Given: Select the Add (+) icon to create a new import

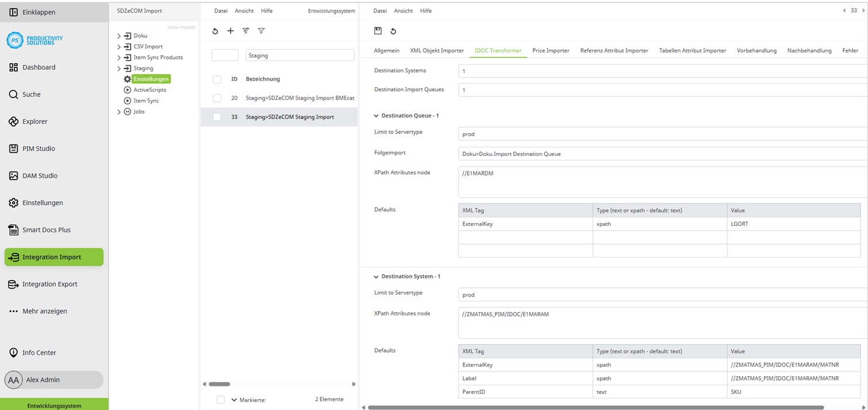Looking at the screenshot, I should point(230,31).
